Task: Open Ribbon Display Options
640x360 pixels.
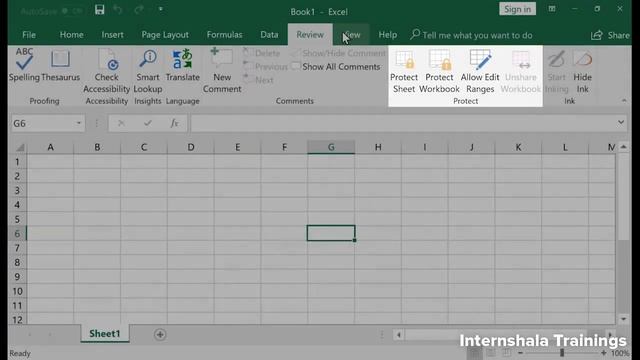Action: [x=552, y=9]
